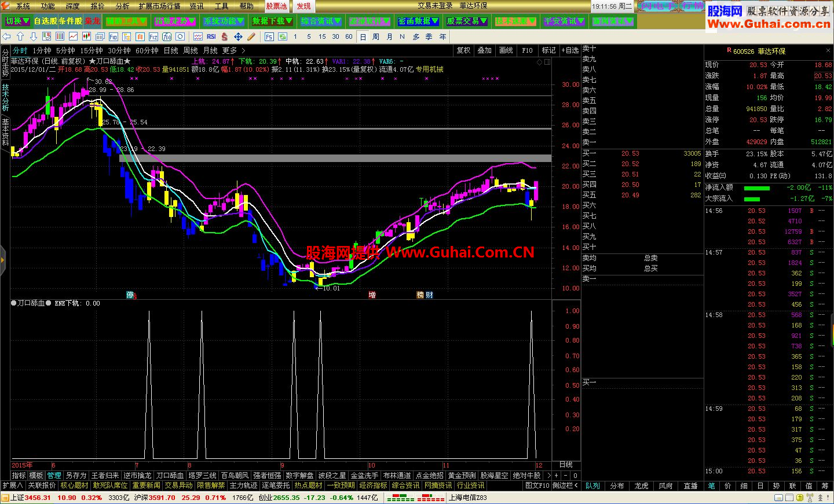The height and width of the screenshot is (504, 834).
Task: Select the 龙虎 tab in bottom-right panel
Action: (642, 486)
